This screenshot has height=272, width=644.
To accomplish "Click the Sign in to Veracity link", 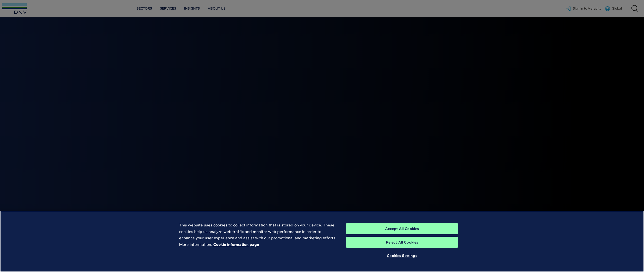I will 587,9.
